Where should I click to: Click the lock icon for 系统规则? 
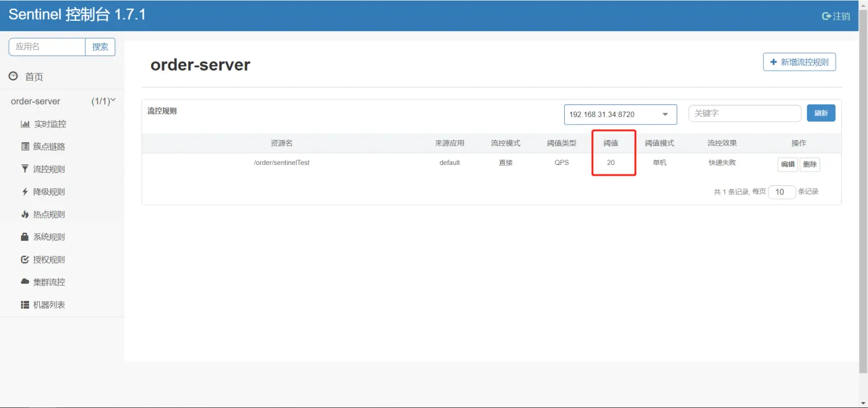click(x=25, y=237)
